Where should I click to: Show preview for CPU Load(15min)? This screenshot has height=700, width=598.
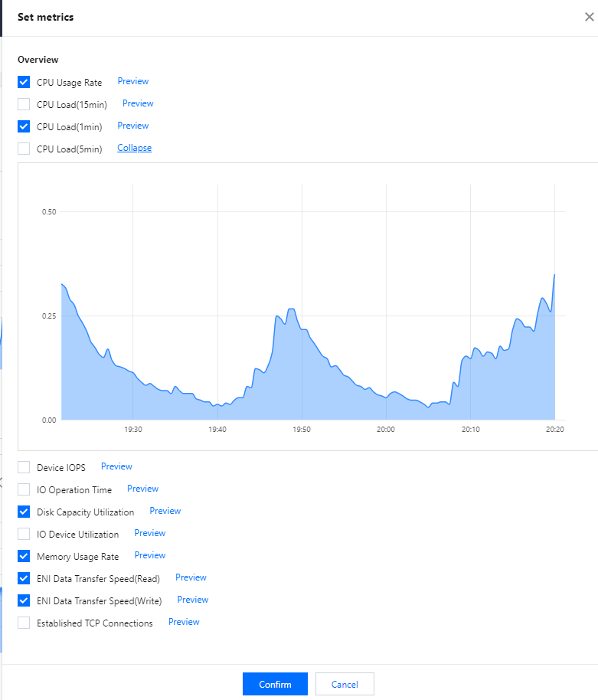(x=138, y=103)
